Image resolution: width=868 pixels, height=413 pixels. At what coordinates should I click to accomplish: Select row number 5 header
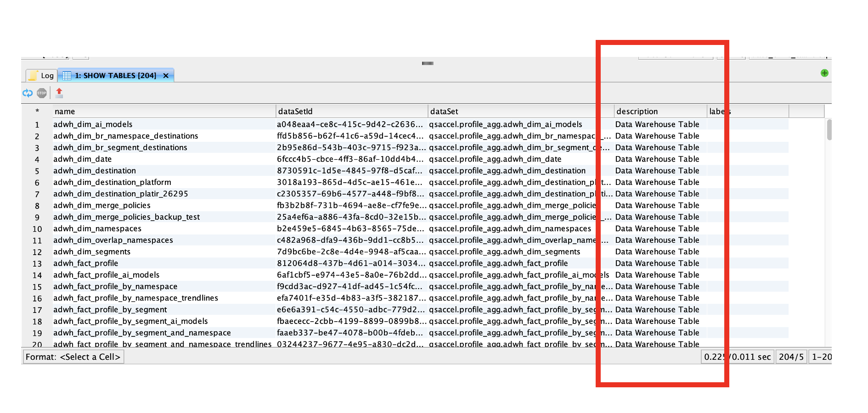[x=37, y=171]
